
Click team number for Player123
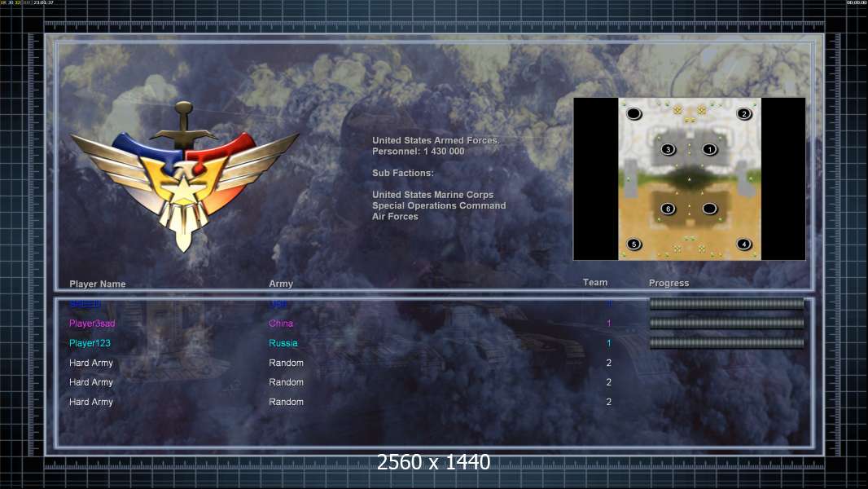click(x=608, y=343)
